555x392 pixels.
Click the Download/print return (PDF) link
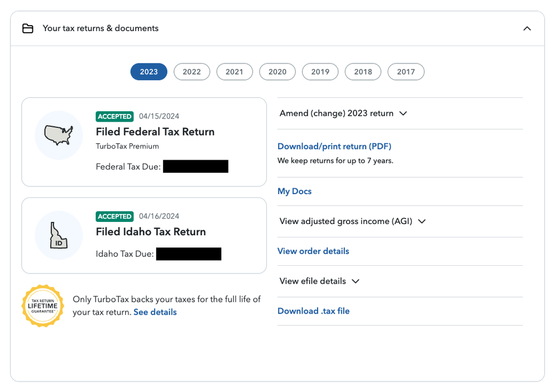(x=334, y=146)
